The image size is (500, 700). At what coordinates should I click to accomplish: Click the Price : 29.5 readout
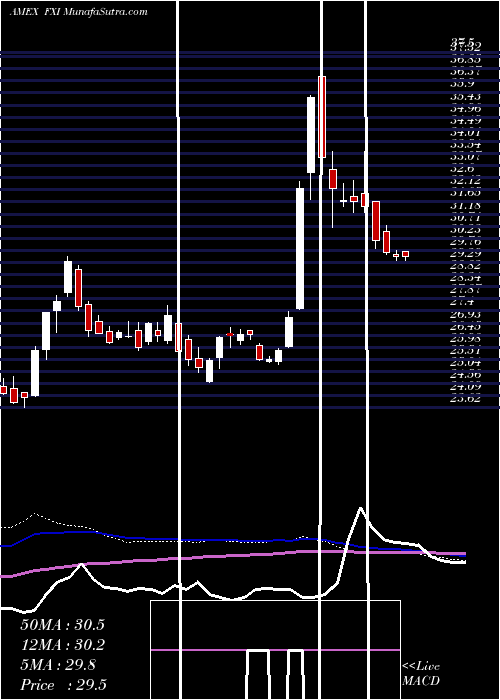tap(63, 685)
